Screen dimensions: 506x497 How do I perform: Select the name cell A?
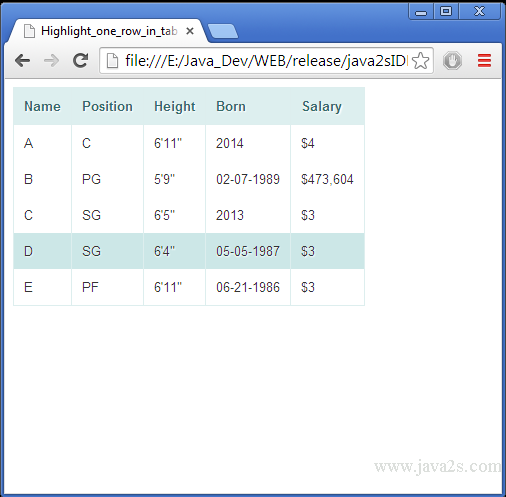(x=42, y=143)
